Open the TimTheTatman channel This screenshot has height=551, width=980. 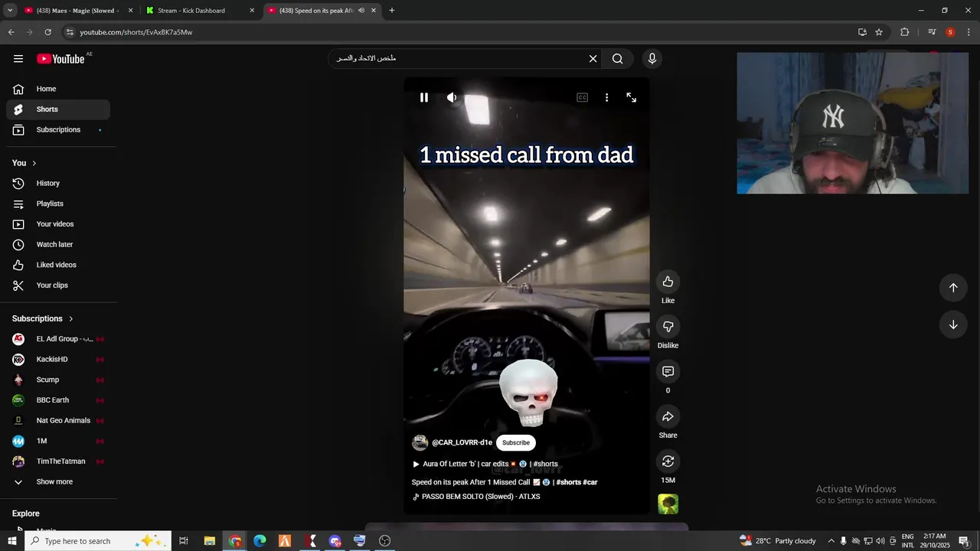(x=58, y=461)
